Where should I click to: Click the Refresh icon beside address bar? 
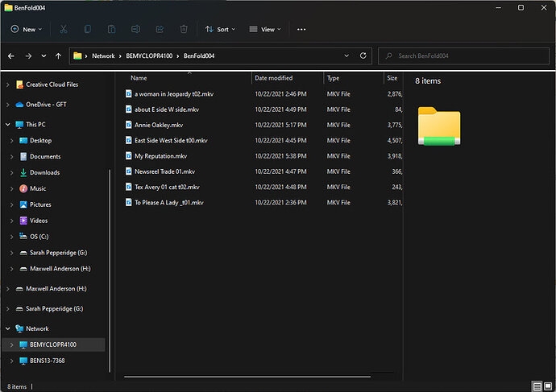pos(363,56)
